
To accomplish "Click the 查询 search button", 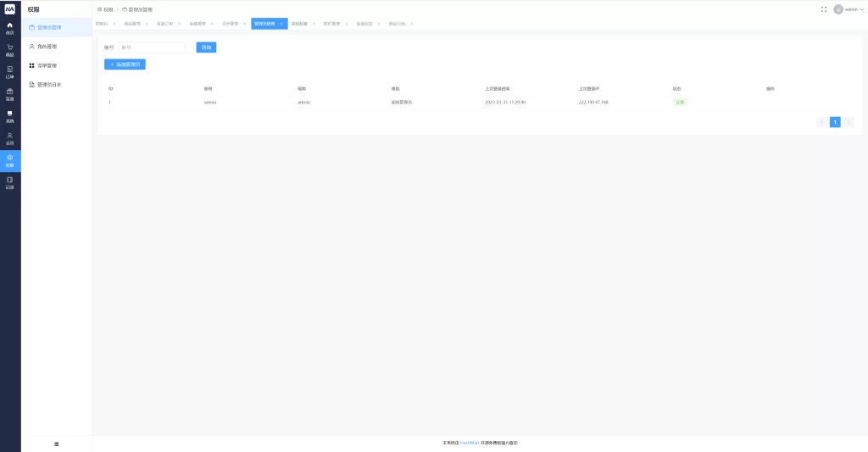I will coord(206,47).
